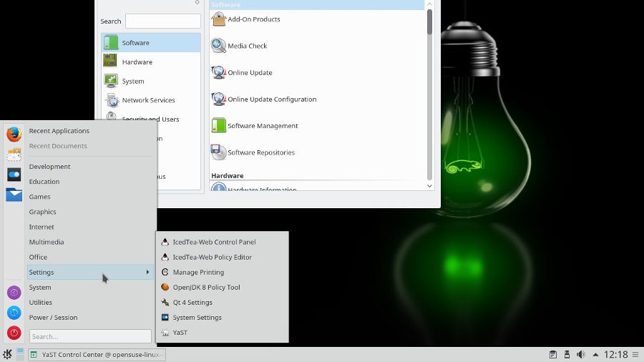Launch YaST from Settings submenu

click(x=223, y=333)
